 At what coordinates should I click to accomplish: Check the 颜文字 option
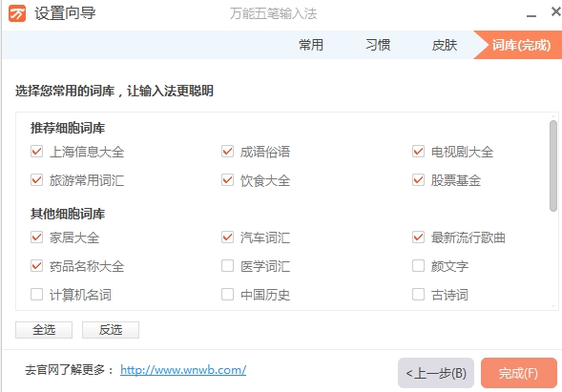click(x=418, y=266)
